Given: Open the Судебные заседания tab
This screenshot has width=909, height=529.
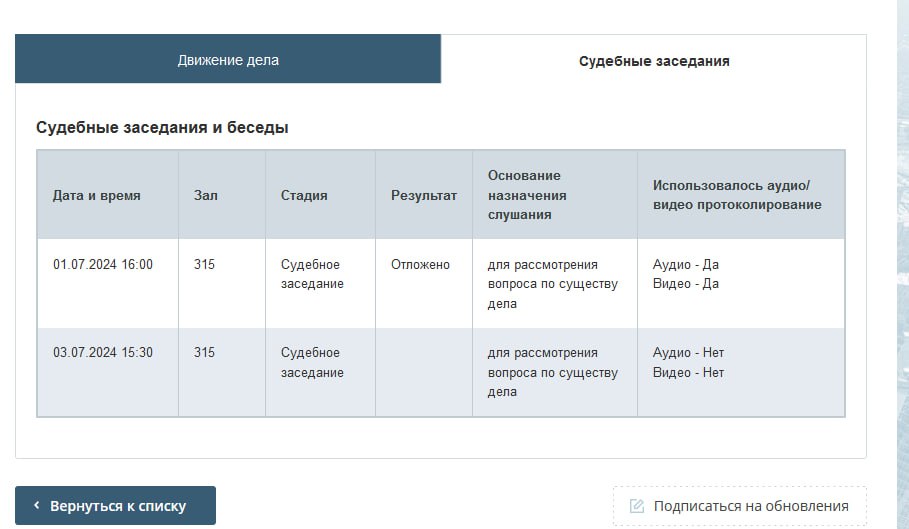Looking at the screenshot, I should coord(654,61).
